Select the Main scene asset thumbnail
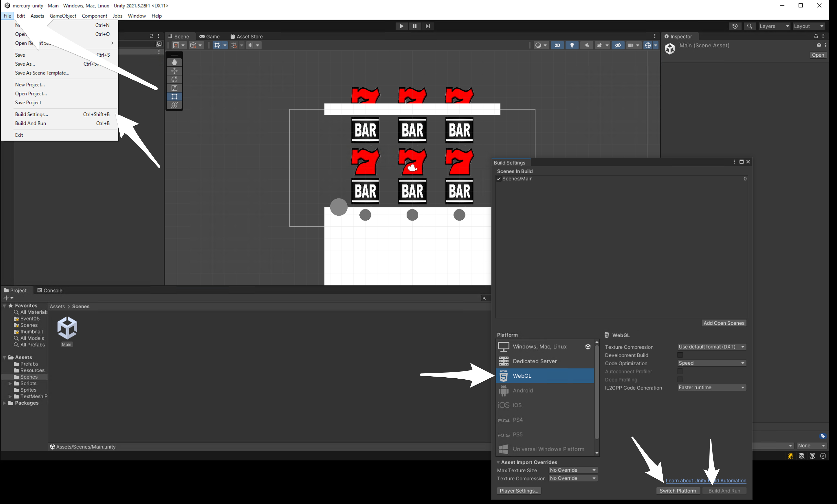Viewport: 837px width, 504px height. [x=67, y=328]
